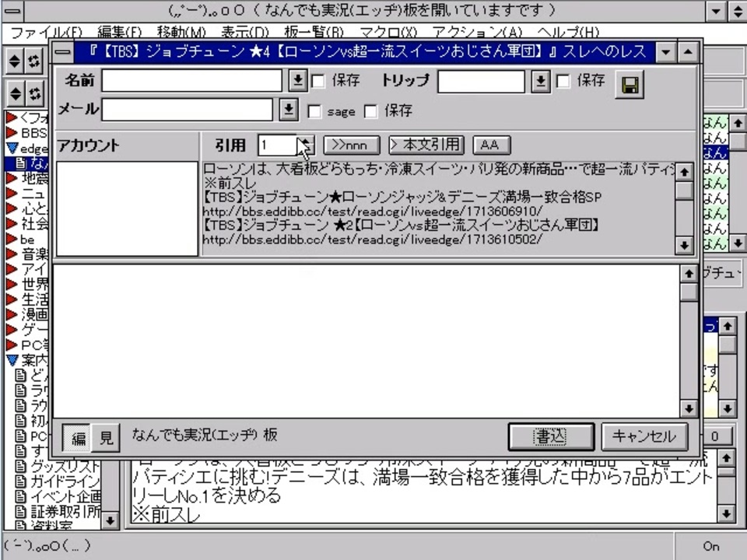The height and width of the screenshot is (560, 747).
Task: Click inside the メール input field
Action: click(188, 110)
